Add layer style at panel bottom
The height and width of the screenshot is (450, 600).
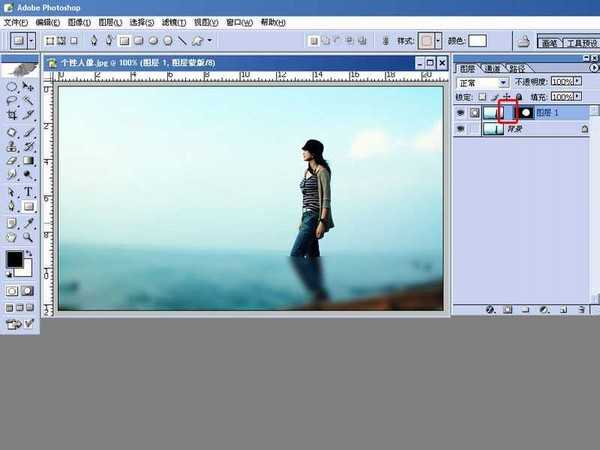[x=490, y=309]
